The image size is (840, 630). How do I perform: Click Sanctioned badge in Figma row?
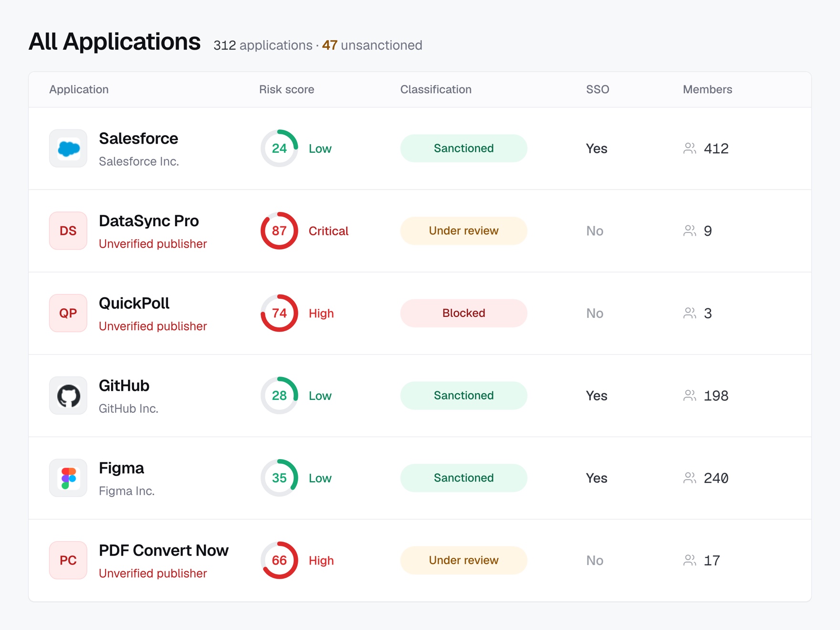[463, 478]
